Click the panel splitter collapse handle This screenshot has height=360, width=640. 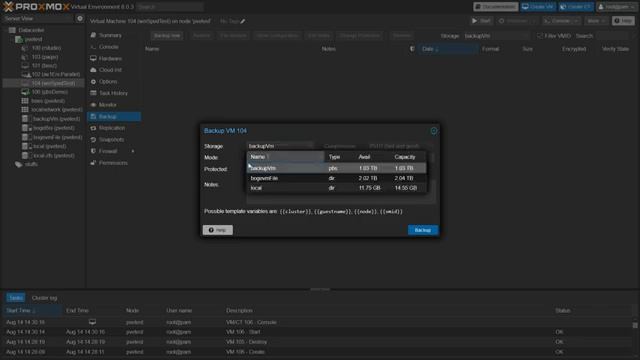pos(320,289)
